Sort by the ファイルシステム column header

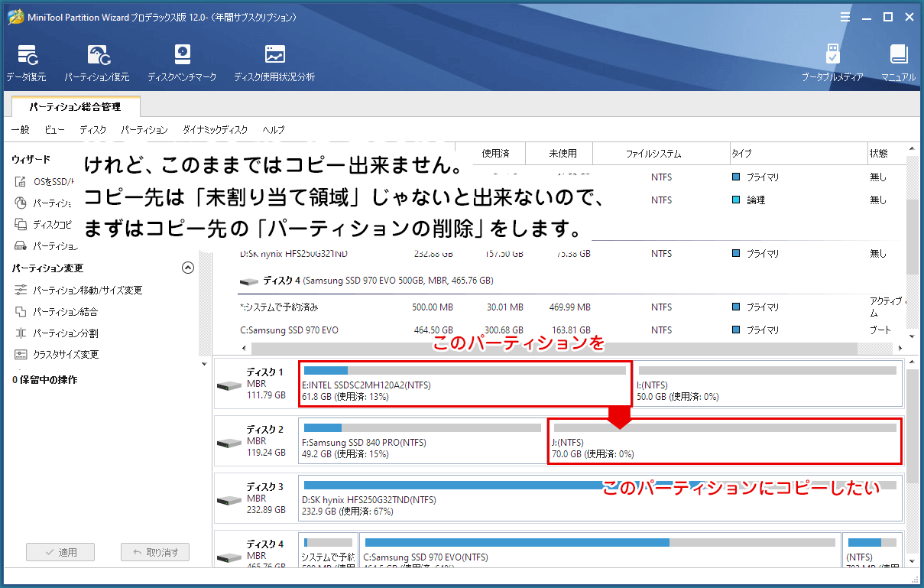tap(660, 154)
